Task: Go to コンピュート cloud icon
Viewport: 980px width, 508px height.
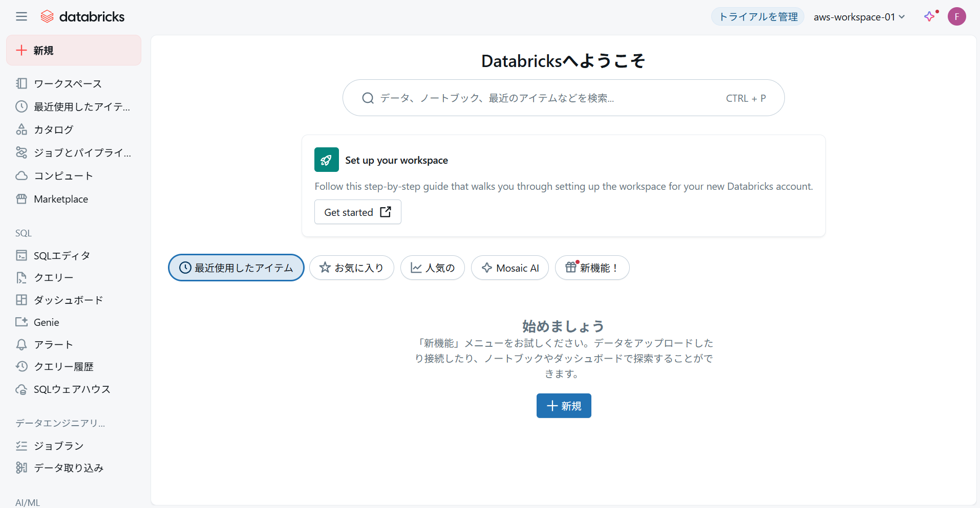Action: (x=22, y=176)
